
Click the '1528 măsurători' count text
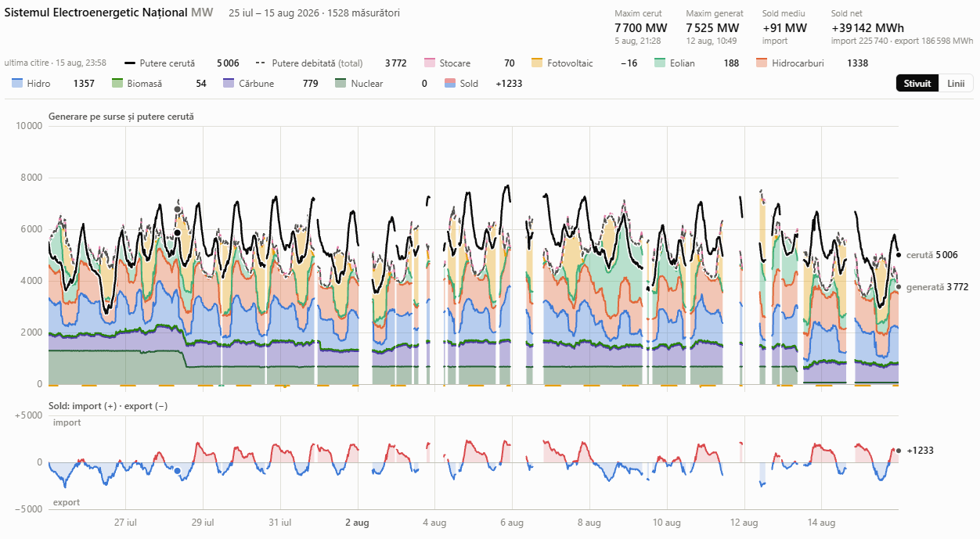pyautogui.click(x=367, y=13)
